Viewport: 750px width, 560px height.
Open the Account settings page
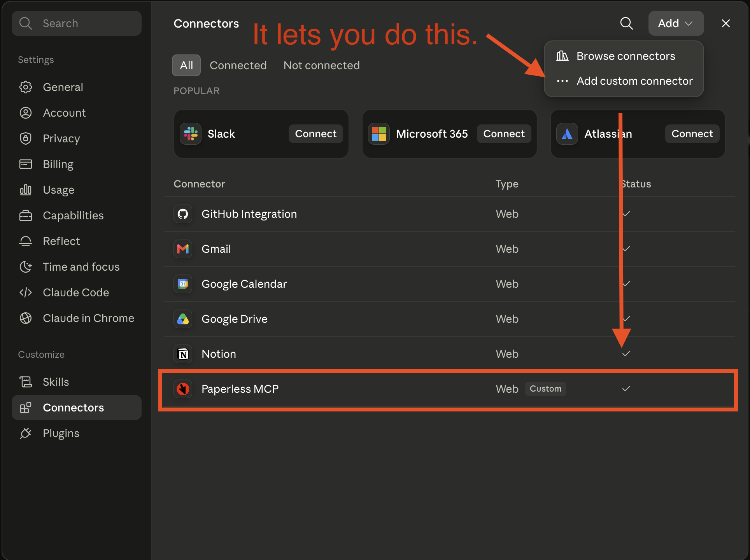tap(77, 113)
